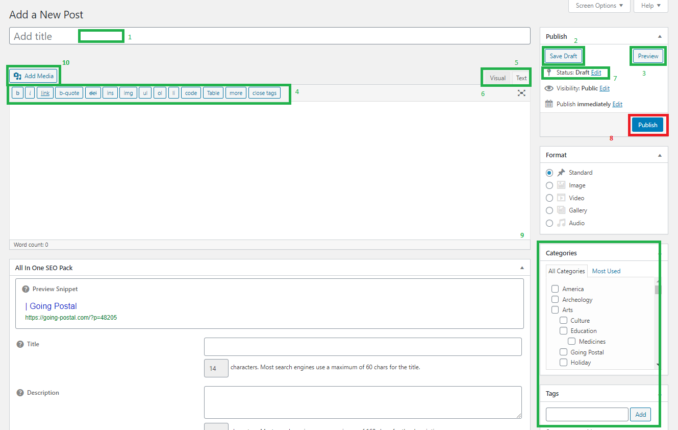
Task: Click the Save Draft button
Action: coord(563,56)
